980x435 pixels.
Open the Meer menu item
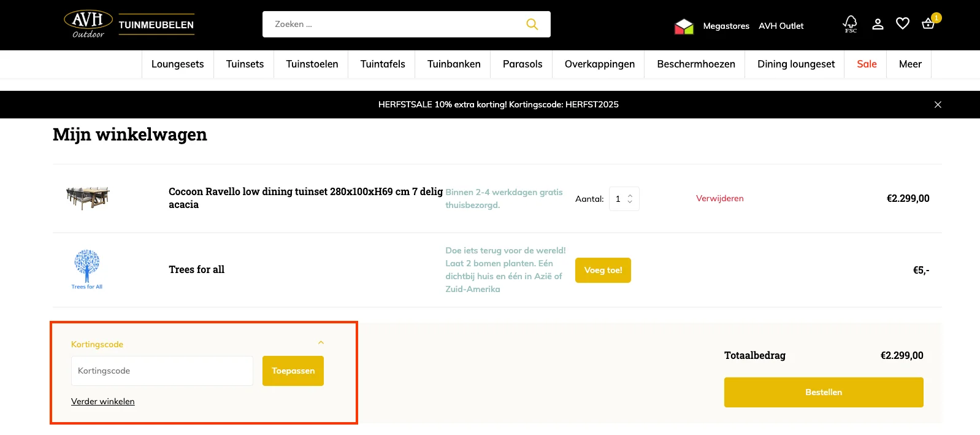tap(909, 64)
